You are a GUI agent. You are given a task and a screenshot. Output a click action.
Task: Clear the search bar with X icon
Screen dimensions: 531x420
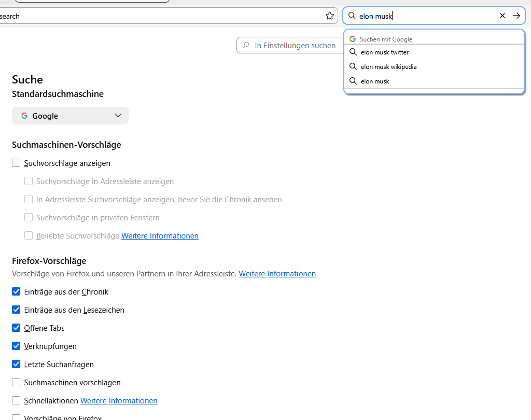(502, 16)
